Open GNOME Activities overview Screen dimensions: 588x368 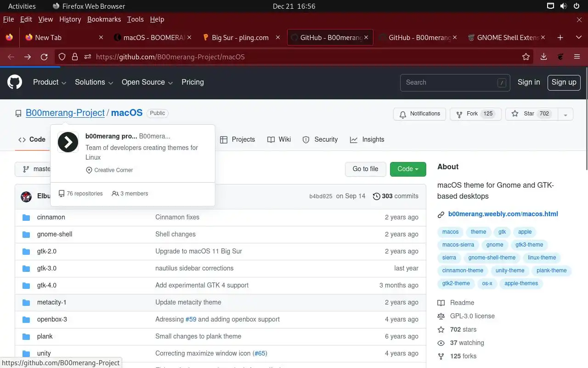(22, 6)
